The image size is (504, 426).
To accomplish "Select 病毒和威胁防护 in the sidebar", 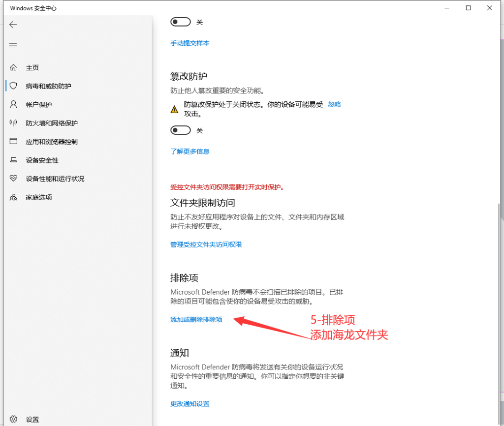I will (x=49, y=86).
